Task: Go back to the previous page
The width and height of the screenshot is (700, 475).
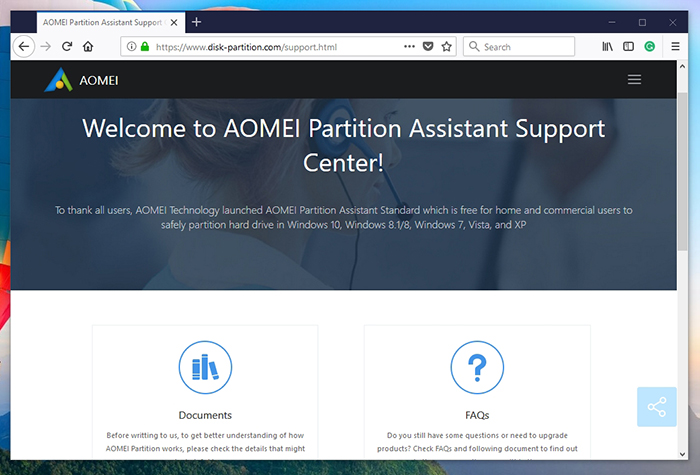Action: 24,46
